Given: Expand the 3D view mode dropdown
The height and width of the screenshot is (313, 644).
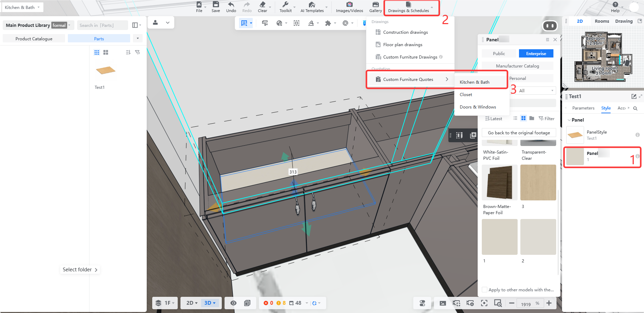Looking at the screenshot, I should [210, 303].
